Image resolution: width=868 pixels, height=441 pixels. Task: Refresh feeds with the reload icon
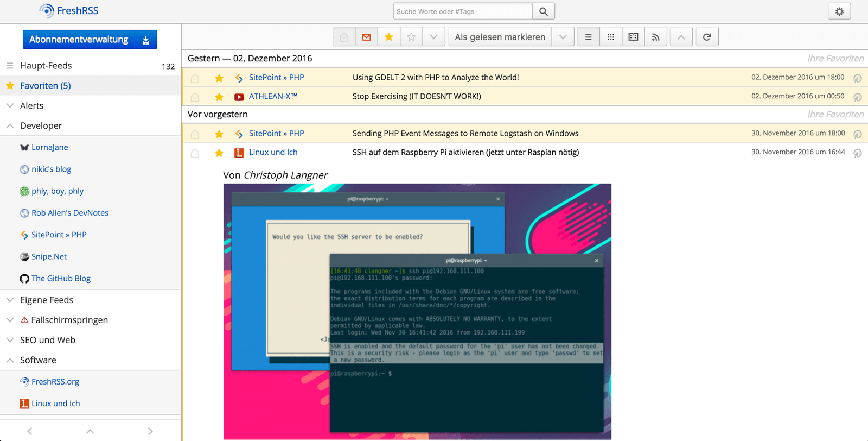(707, 37)
